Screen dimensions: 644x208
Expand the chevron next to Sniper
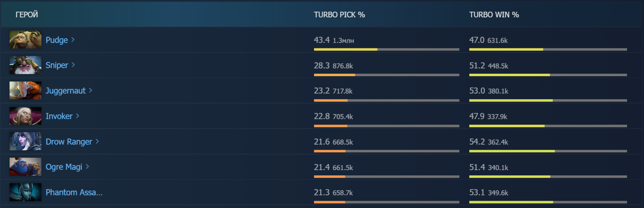73,65
